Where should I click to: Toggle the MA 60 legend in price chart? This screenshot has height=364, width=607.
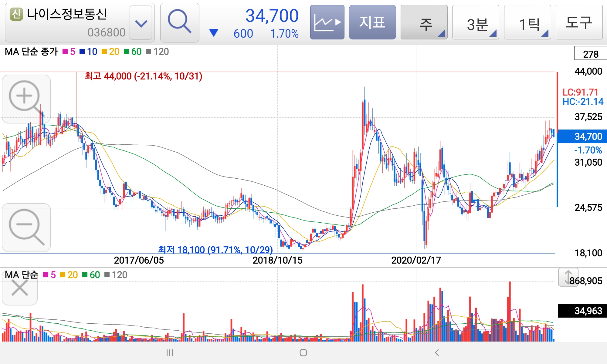[133, 52]
